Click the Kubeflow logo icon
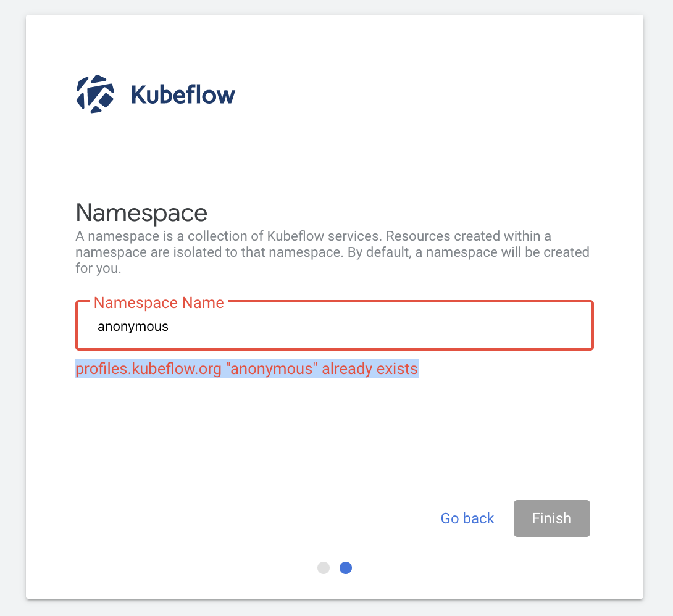Image resolution: width=673 pixels, height=616 pixels. (x=96, y=93)
